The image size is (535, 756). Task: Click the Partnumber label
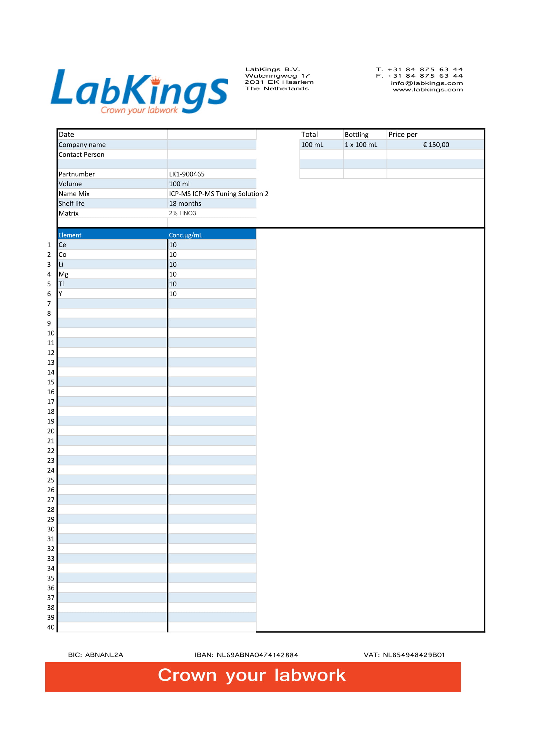(x=77, y=174)
